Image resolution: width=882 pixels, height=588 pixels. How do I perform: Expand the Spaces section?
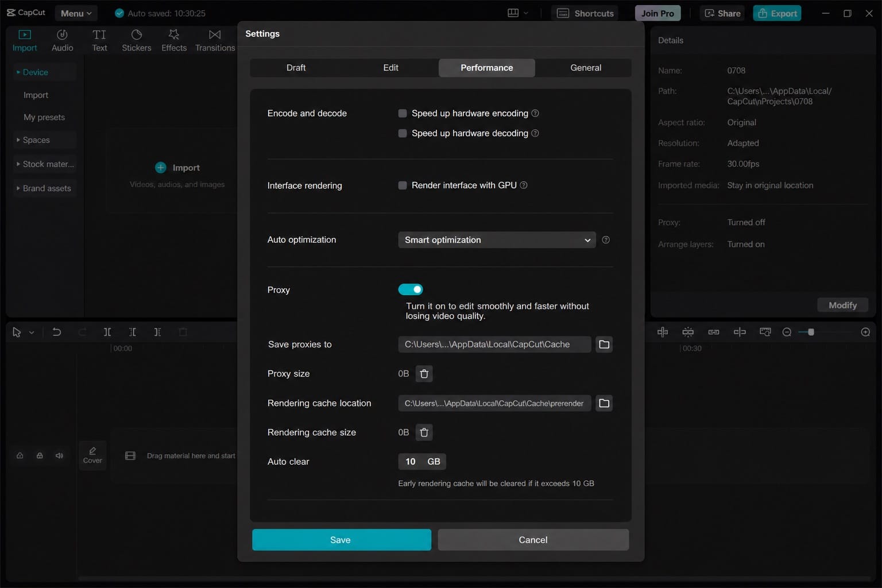point(45,140)
